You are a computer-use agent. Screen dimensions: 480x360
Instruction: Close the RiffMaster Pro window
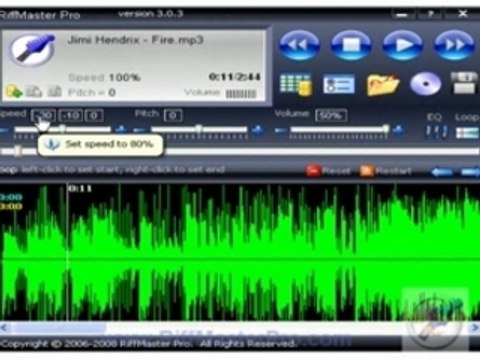pyautogui.click(x=462, y=14)
